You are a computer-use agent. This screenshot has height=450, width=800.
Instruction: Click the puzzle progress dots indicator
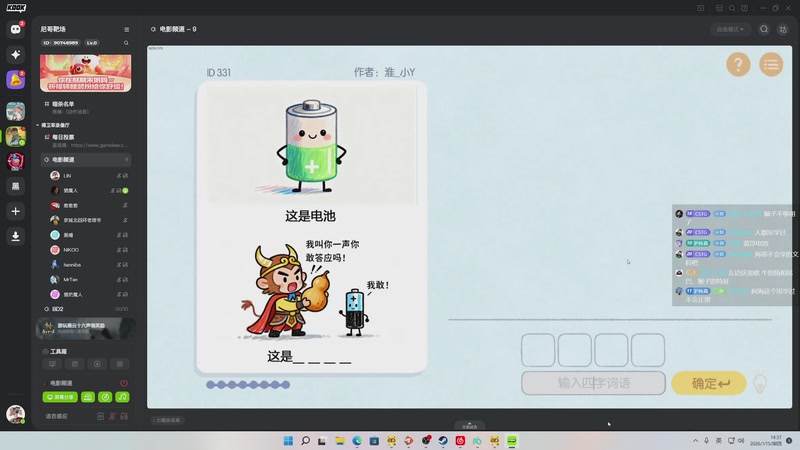click(x=248, y=385)
